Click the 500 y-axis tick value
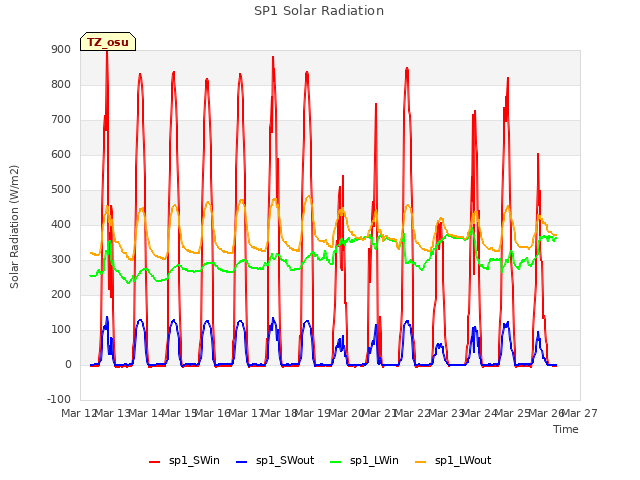640x480 pixels. point(61,189)
